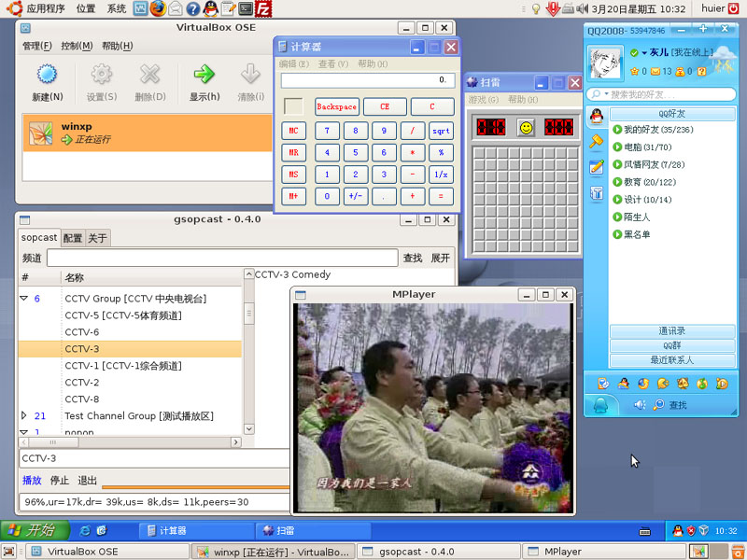Open 游戏(G) menu in Minesweeper

pyautogui.click(x=483, y=100)
